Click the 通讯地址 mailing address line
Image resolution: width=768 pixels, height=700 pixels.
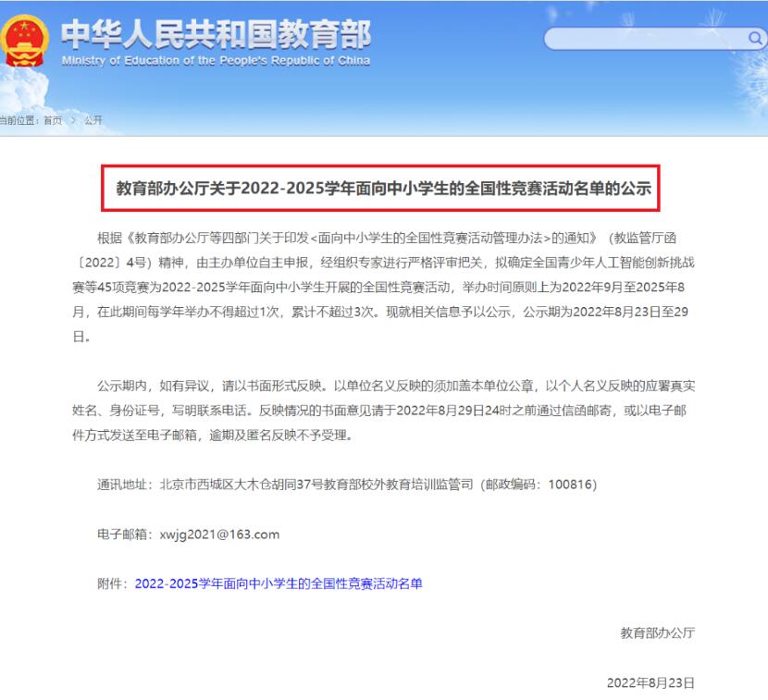pos(347,485)
